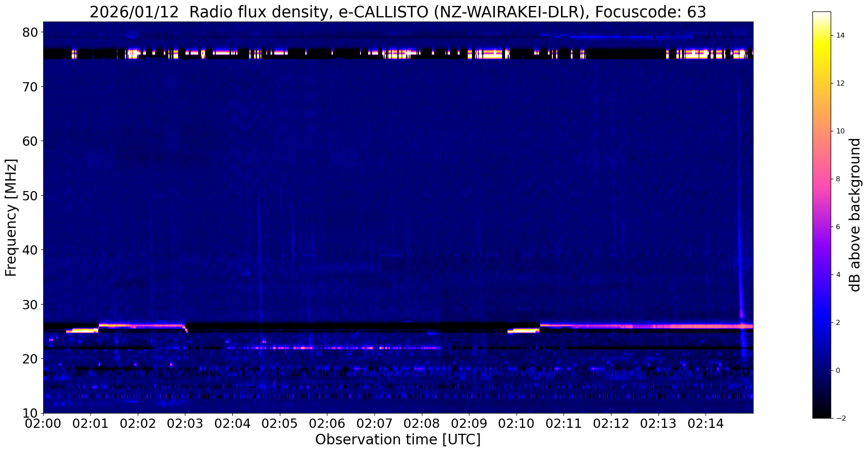
Task: Click the 02:09 time tick label
Action: 469,423
